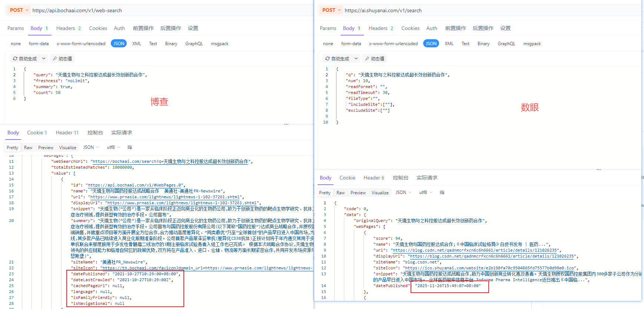
Task: Click "readTimeout": 30 line in shuyanai request body
Action: pos(367,93)
